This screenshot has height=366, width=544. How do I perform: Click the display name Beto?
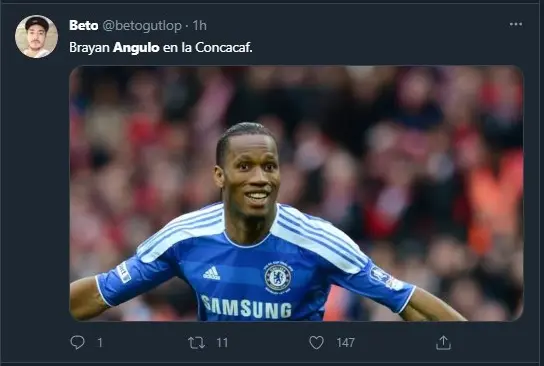click(83, 25)
